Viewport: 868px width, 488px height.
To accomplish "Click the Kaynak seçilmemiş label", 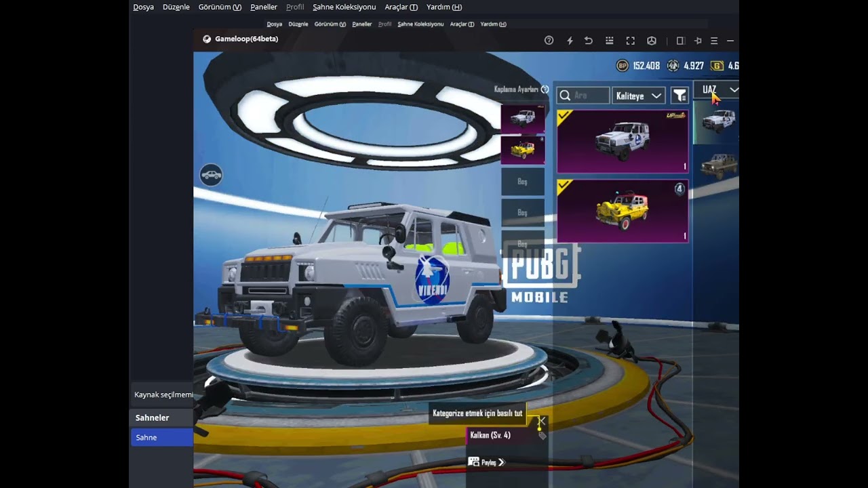I will 163,394.
